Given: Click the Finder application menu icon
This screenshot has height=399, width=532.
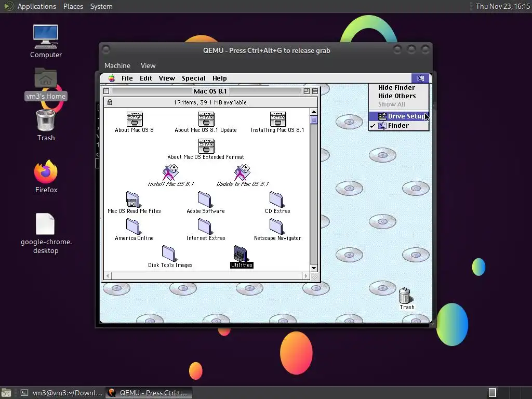Looking at the screenshot, I should click(420, 78).
